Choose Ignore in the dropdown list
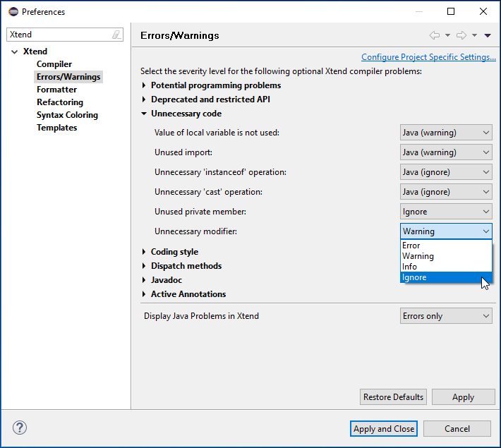The width and height of the screenshot is (501, 448). point(446,277)
